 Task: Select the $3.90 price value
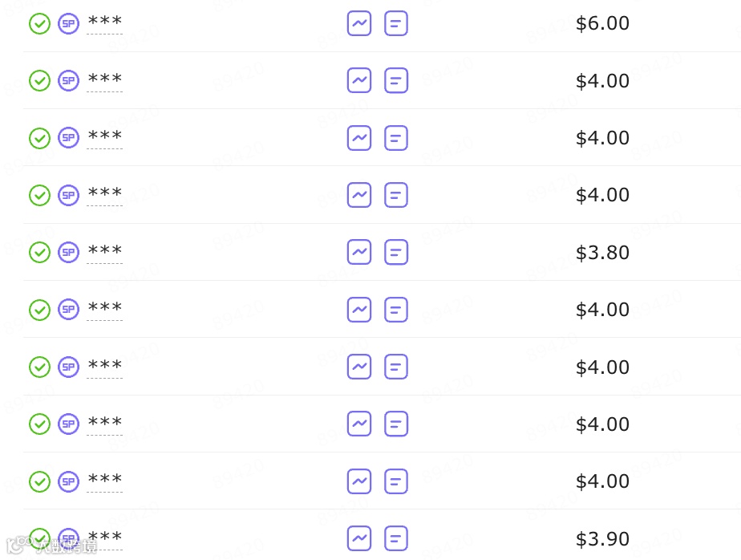coord(602,538)
